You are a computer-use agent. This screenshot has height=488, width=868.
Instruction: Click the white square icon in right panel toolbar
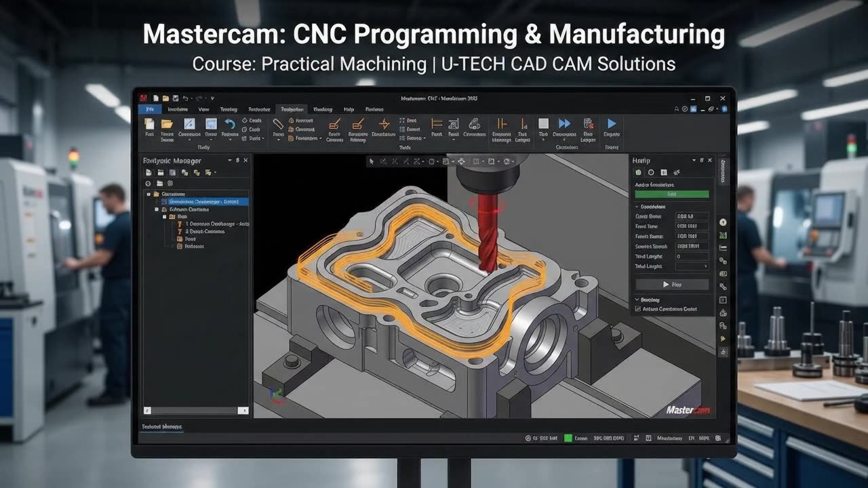click(664, 172)
